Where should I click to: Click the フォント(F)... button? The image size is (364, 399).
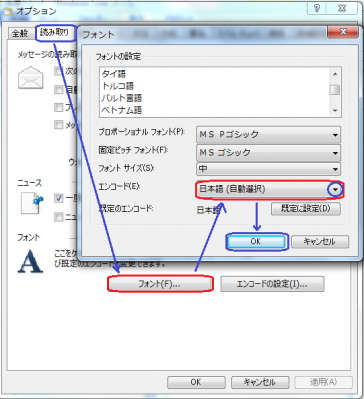pyautogui.click(x=159, y=284)
